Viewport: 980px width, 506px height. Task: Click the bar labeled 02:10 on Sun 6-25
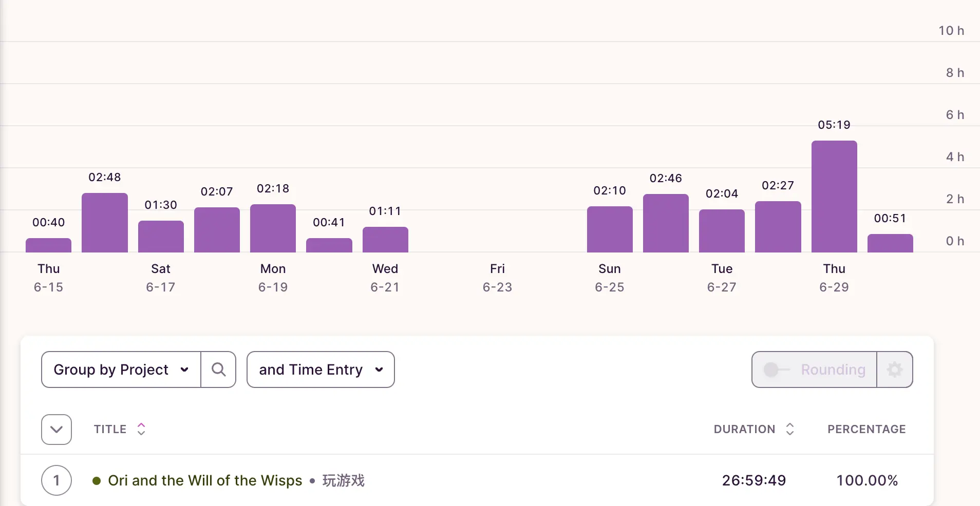610,229
